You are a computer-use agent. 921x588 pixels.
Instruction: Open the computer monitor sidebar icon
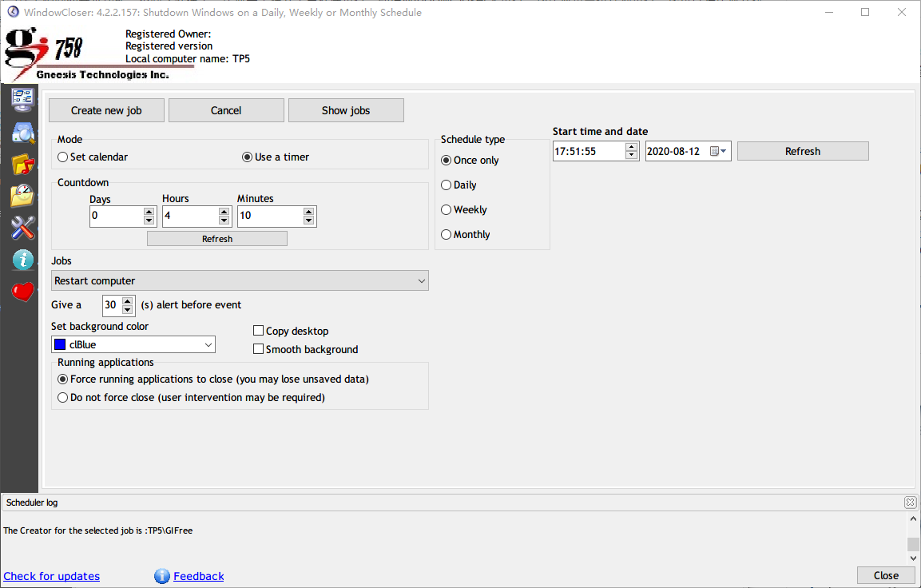[x=22, y=100]
